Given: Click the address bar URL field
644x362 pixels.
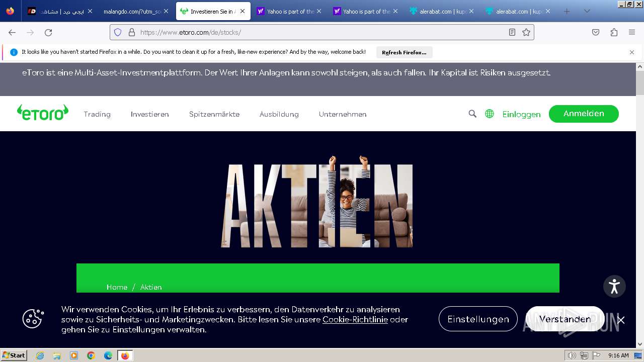Looking at the screenshot, I should point(322,32).
